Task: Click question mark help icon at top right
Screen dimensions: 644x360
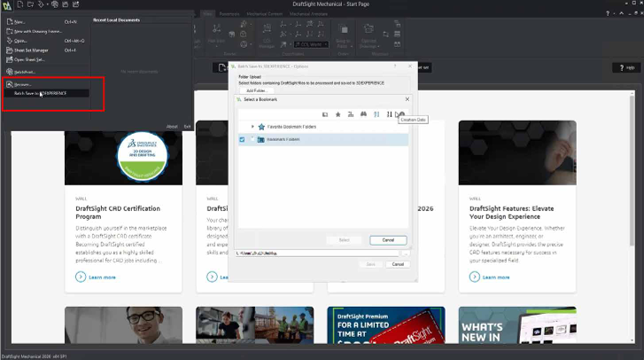Action: tap(608, 13)
